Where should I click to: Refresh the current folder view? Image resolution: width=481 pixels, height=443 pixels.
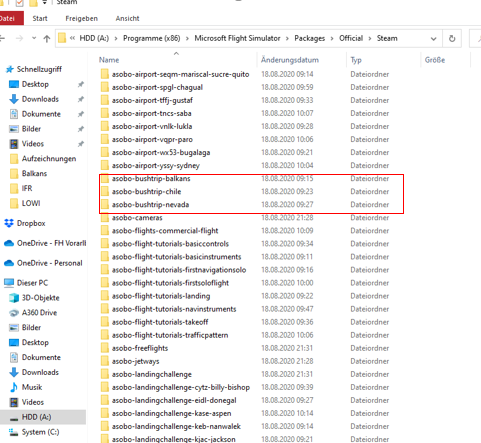452,39
